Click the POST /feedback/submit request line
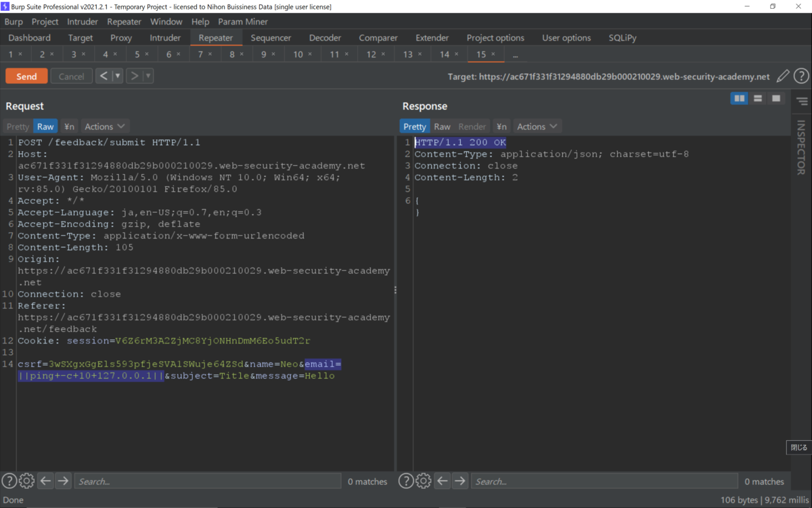The width and height of the screenshot is (812, 508). click(109, 143)
